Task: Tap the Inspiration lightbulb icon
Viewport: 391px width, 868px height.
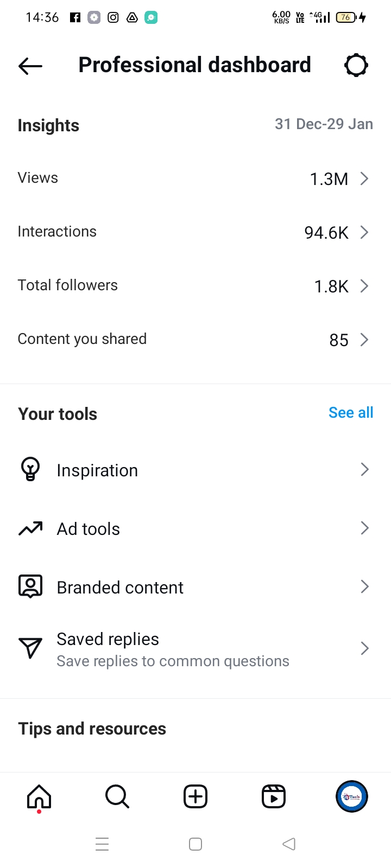Action: (x=30, y=469)
